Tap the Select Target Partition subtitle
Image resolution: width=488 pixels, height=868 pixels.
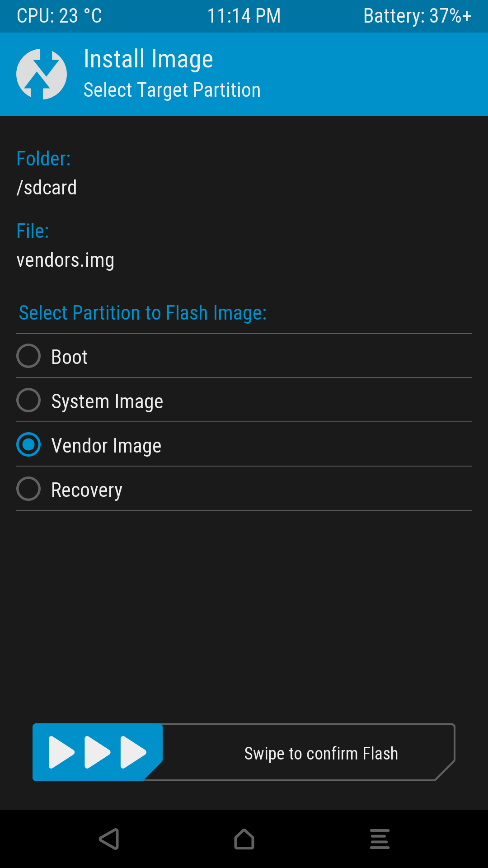[172, 90]
